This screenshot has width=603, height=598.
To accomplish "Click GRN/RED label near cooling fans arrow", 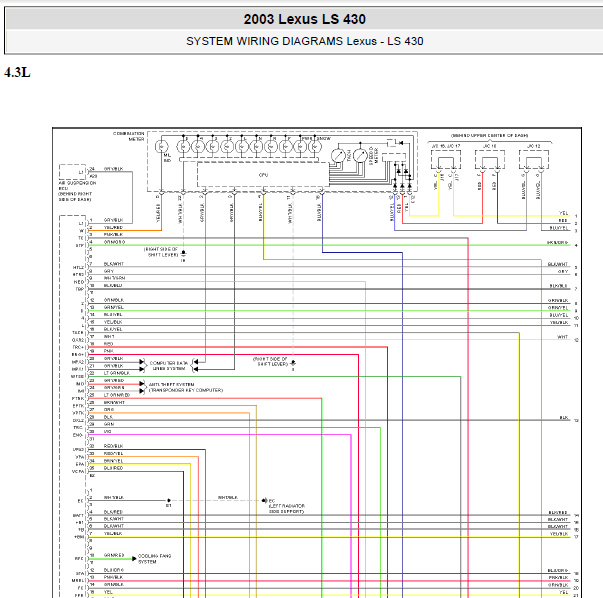I will click(114, 555).
